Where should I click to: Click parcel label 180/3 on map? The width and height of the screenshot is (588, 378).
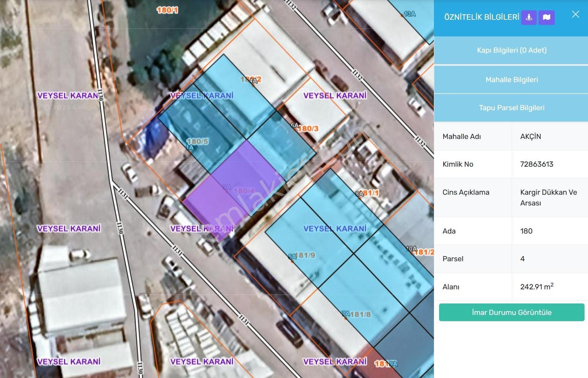(308, 129)
